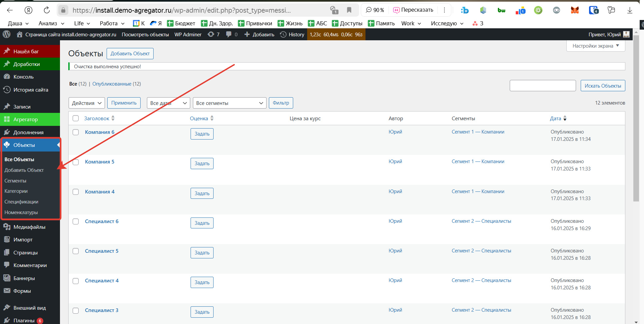Expand the Все сегменты filter dropdown
This screenshot has width=644, height=324.
(229, 103)
